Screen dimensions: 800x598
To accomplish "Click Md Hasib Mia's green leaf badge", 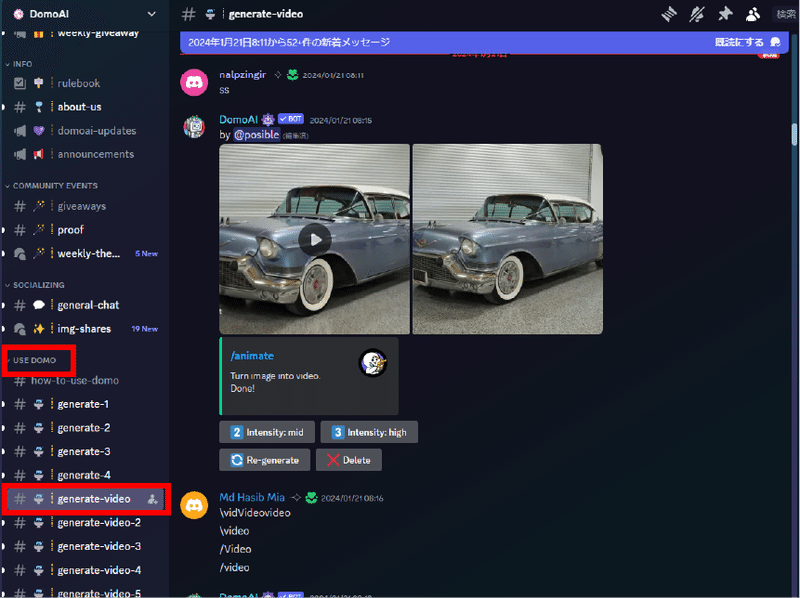I will pyautogui.click(x=311, y=497).
